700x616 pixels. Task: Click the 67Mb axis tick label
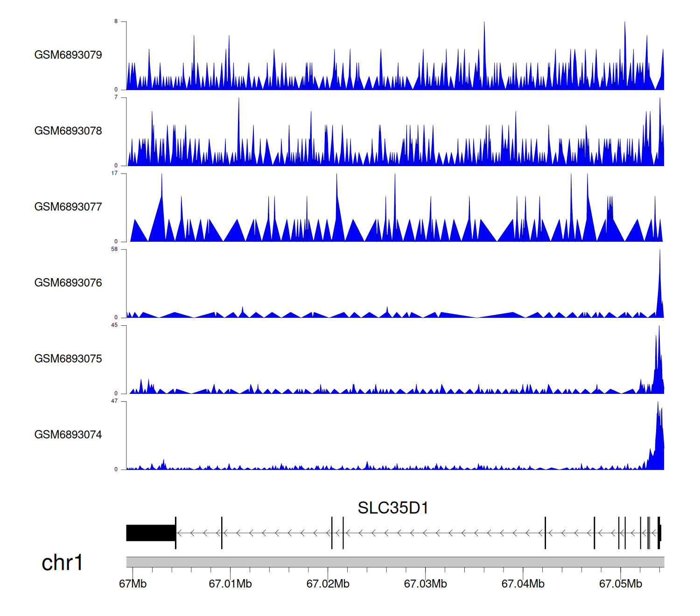click(133, 584)
